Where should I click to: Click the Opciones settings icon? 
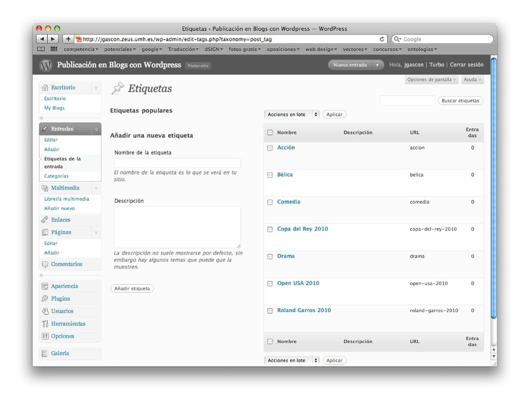click(45, 336)
